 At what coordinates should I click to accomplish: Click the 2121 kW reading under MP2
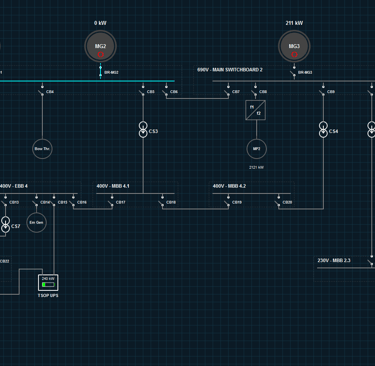tap(256, 167)
